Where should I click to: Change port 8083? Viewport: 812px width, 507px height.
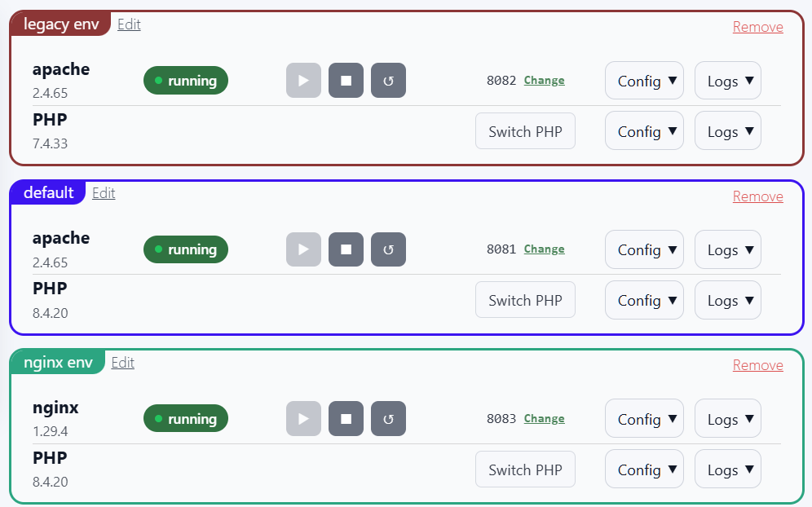coord(545,418)
